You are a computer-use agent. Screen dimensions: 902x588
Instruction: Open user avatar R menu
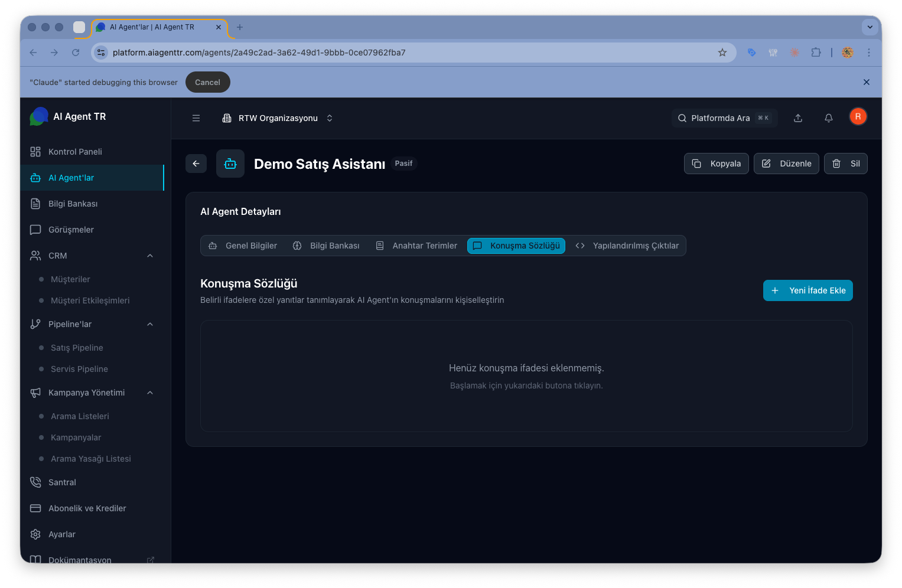858,117
